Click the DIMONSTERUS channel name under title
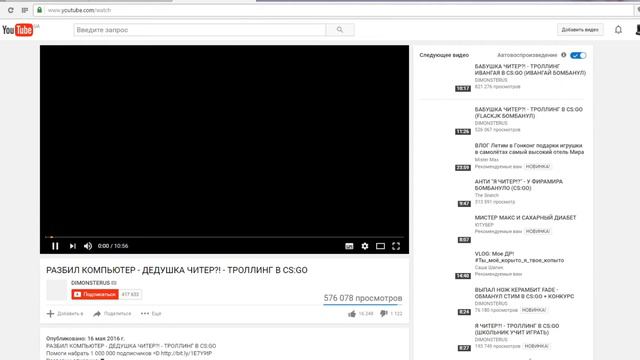640x360 pixels. tap(90, 283)
